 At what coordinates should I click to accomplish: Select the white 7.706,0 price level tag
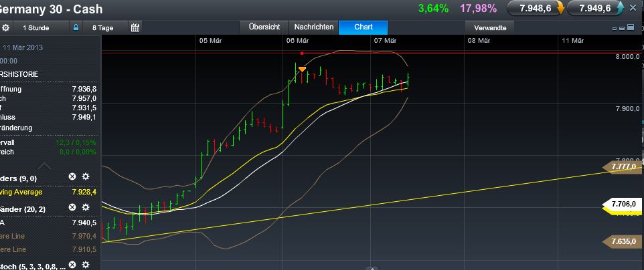pos(622,204)
